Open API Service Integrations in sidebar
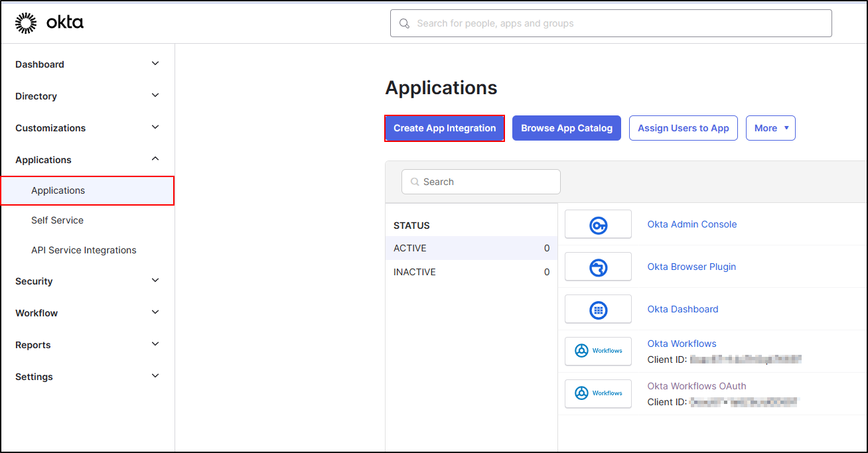The height and width of the screenshot is (453, 868). pyautogui.click(x=84, y=250)
